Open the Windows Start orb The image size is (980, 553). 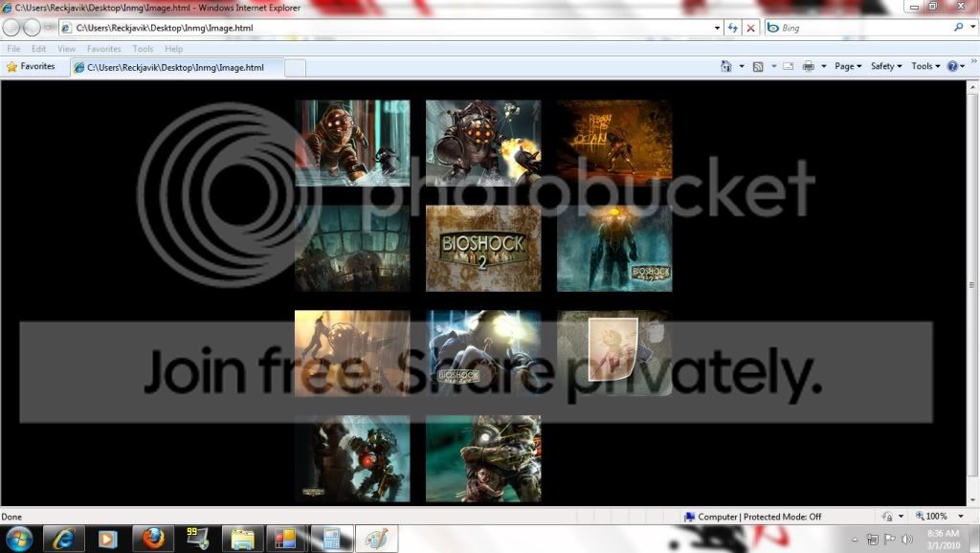pyautogui.click(x=19, y=538)
